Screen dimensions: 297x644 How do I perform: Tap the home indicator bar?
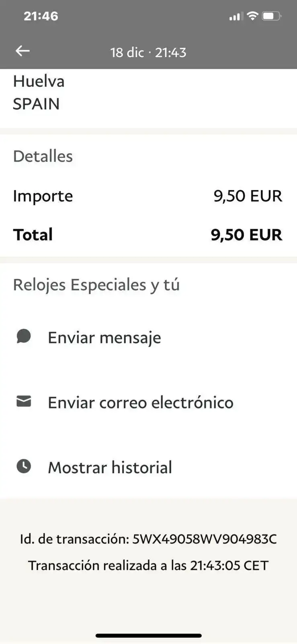click(x=148, y=636)
